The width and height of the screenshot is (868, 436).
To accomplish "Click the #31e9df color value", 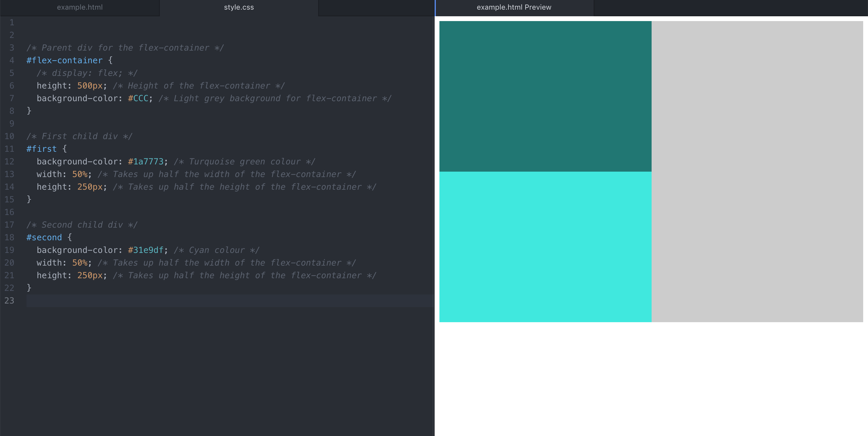I will pos(146,250).
